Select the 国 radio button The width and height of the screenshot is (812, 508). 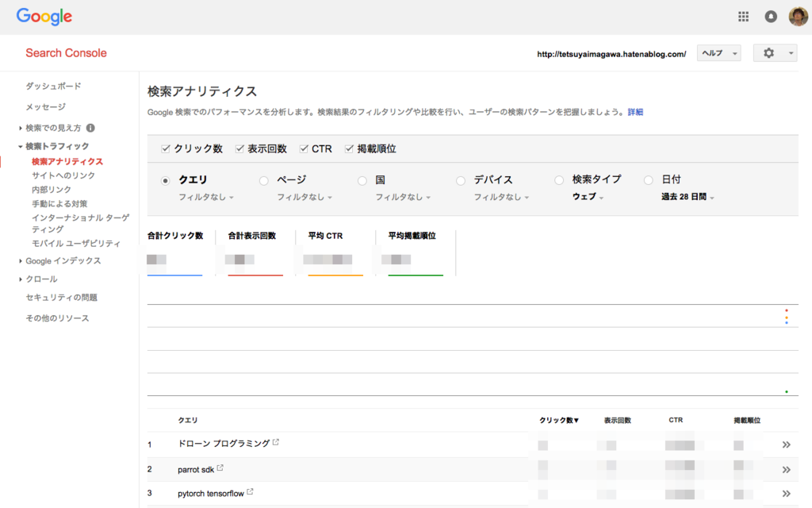362,180
